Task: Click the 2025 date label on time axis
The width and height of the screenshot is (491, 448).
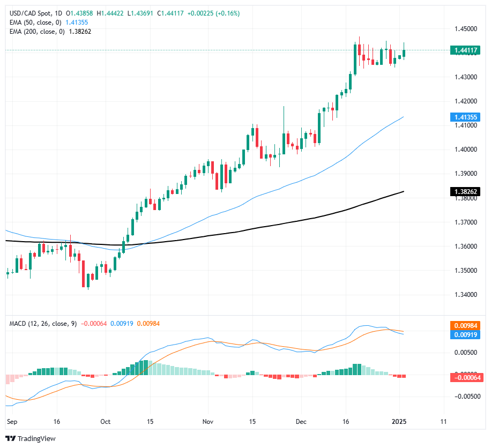Action: pyautogui.click(x=399, y=421)
